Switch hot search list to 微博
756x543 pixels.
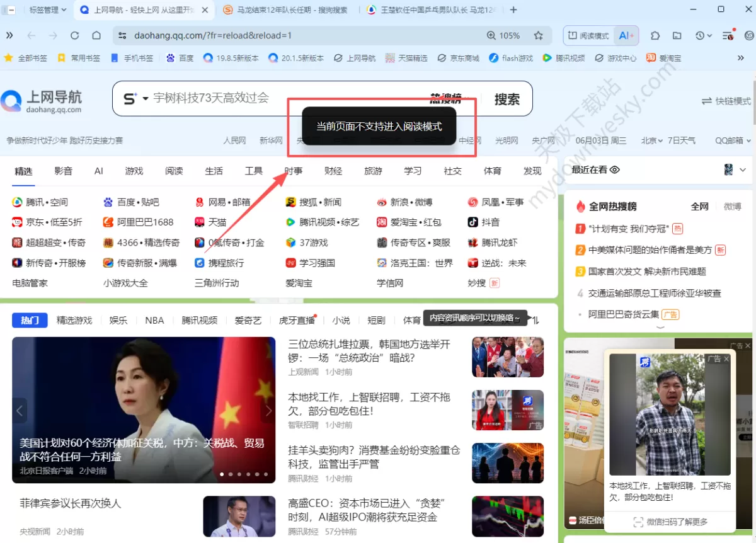pyautogui.click(x=733, y=206)
